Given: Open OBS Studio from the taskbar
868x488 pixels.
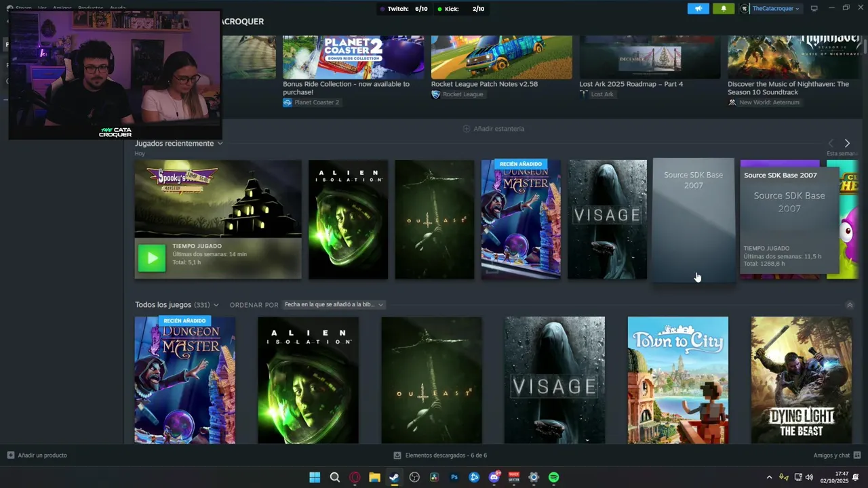Looking at the screenshot, I should click(414, 477).
